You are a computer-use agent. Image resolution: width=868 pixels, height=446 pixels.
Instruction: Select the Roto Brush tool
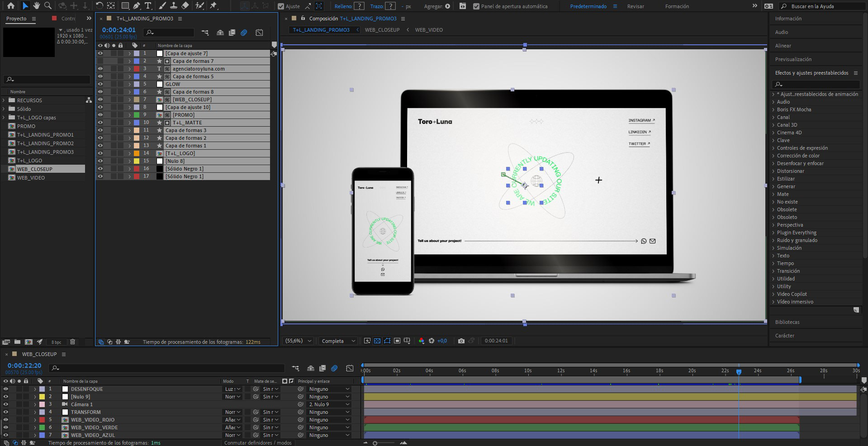pyautogui.click(x=199, y=6)
